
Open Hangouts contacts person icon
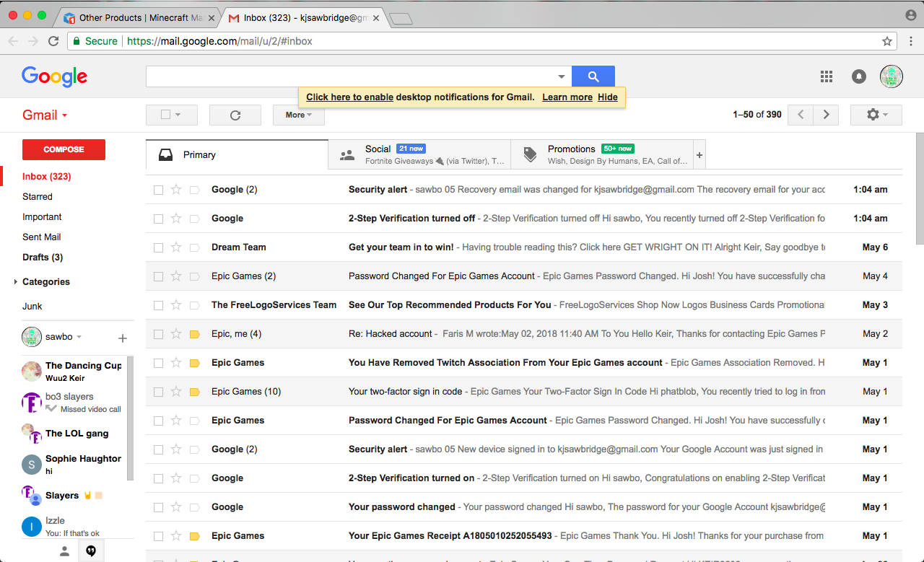(64, 551)
